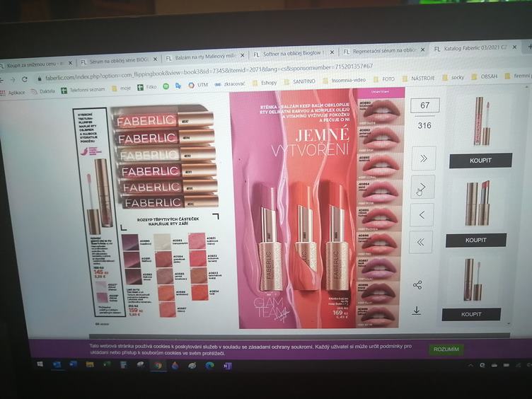532x399 pixels.
Task: Open the Daktela bookmark
Action: pos(43,91)
